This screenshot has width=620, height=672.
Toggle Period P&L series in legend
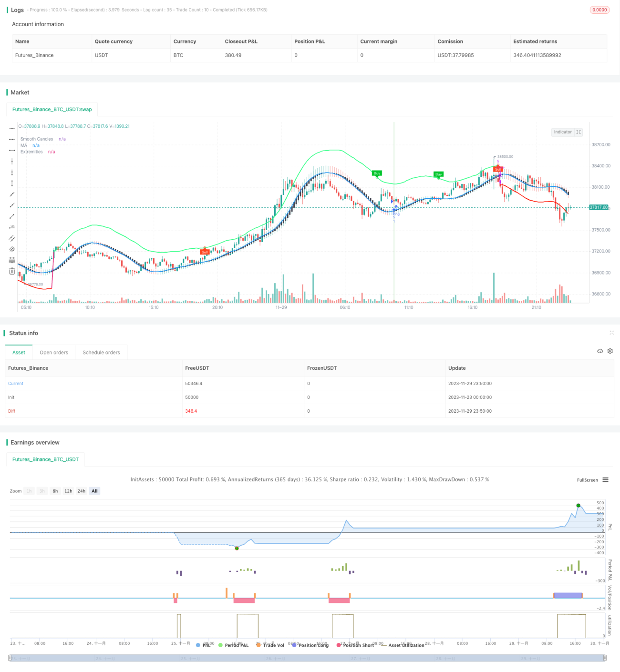(233, 645)
